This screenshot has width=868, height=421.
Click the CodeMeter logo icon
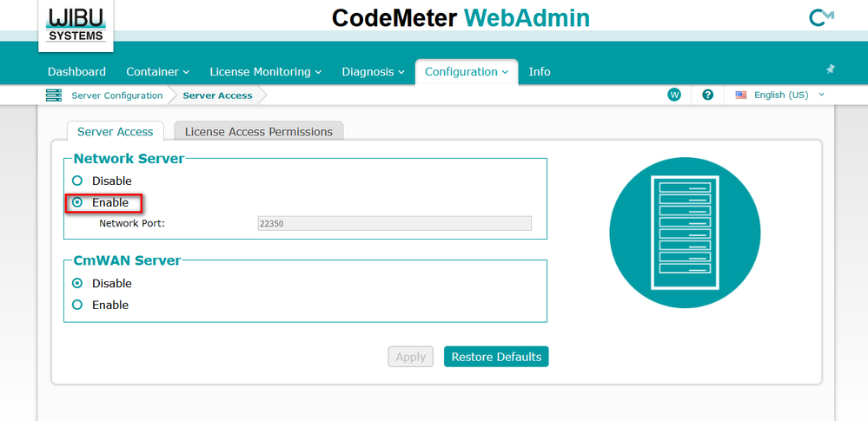coord(821,17)
